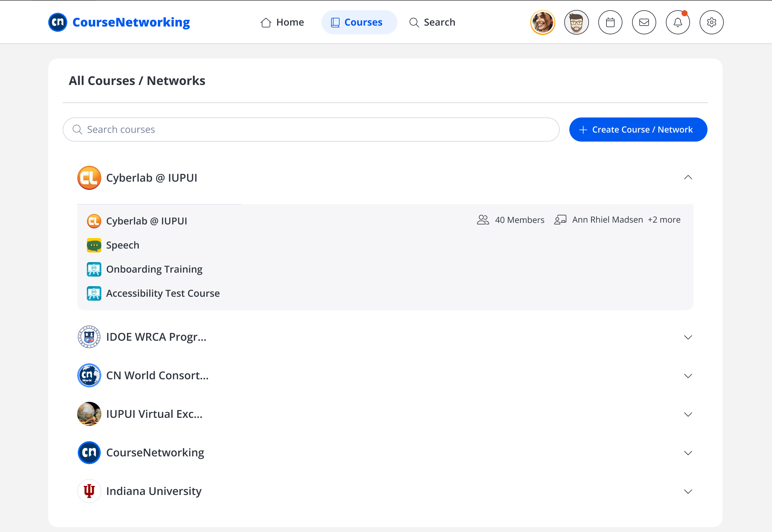The width and height of the screenshot is (772, 532).
Task: Click the Speech course icon
Action: (94, 245)
